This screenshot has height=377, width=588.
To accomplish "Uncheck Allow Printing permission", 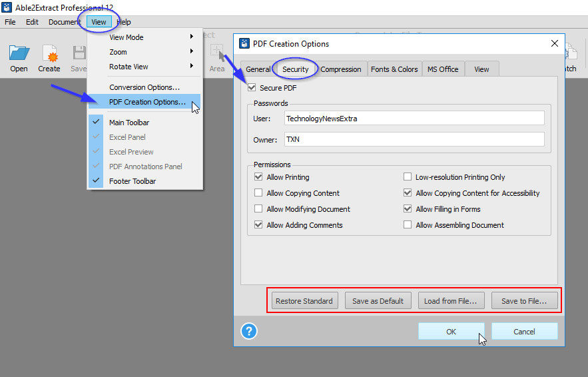I will click(x=258, y=177).
